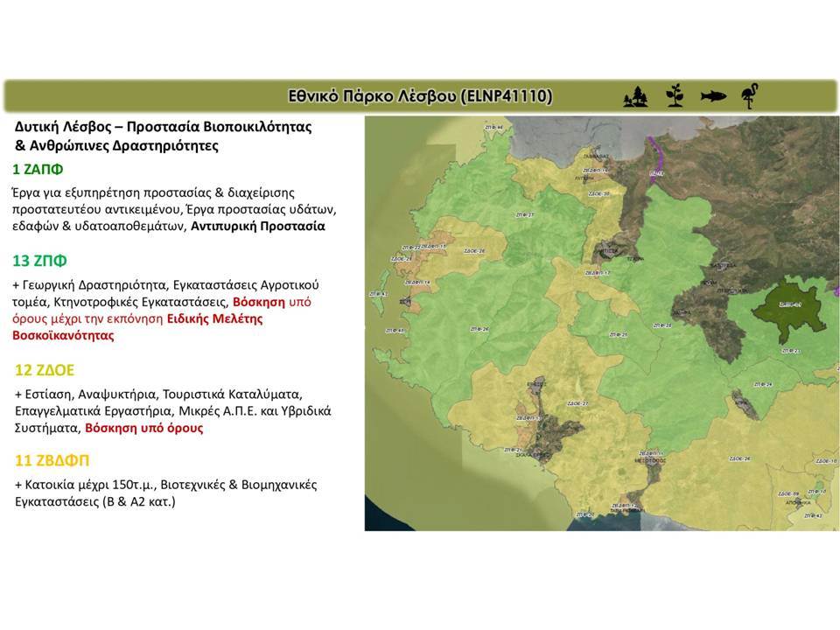Click the line starting '+ Εστίαση, Αναψυκτήρια'
Screen dimensions: 840x630
(x=158, y=395)
